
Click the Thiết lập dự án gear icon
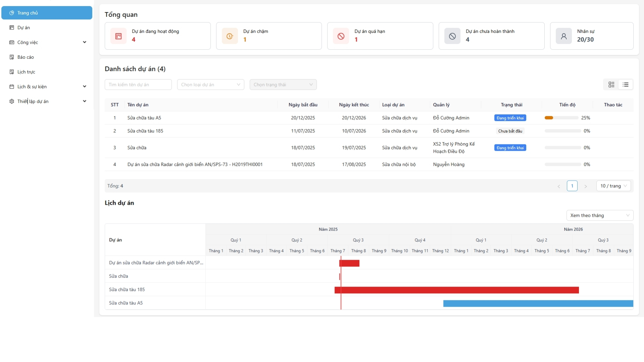click(12, 101)
